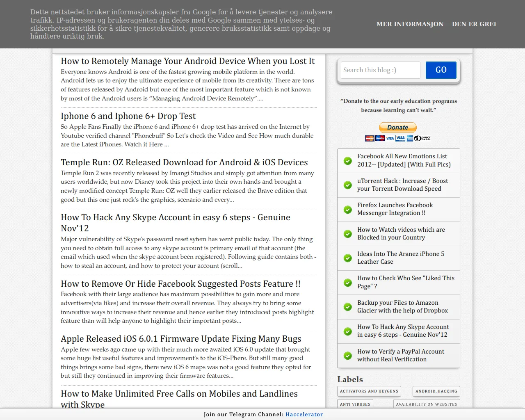Select the ANTI VIRUSES label
Image resolution: width=525 pixels, height=420 pixels.
click(355, 404)
